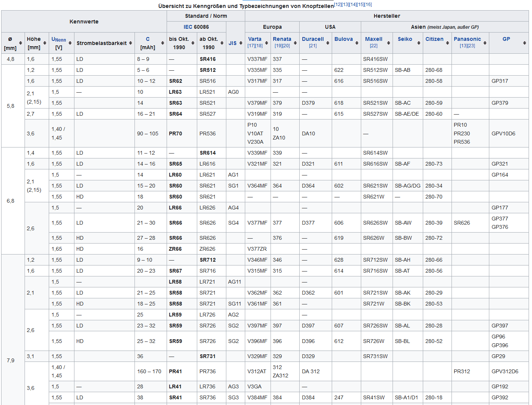Click the sort arrows beside Bulova header
The width and height of the screenshot is (532, 405).
tap(357, 43)
